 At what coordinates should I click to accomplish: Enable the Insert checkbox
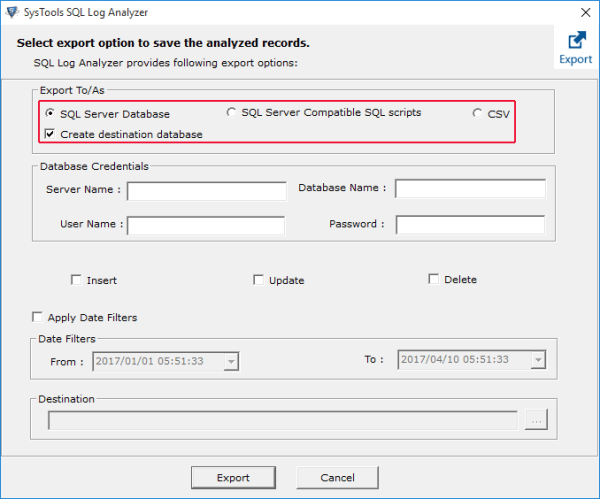(76, 280)
